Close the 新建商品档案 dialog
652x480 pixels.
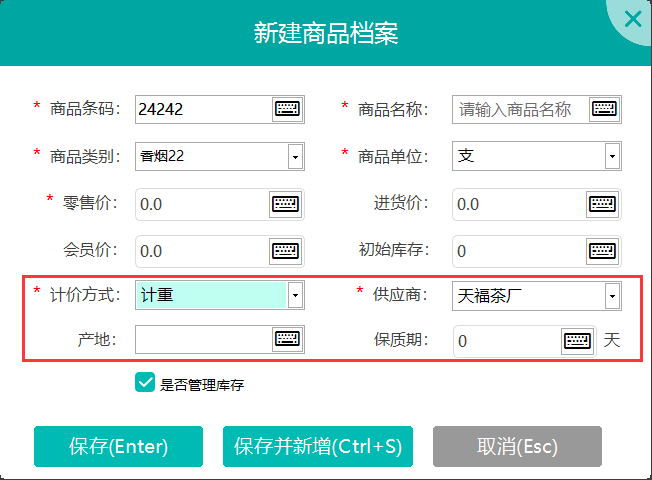pos(632,18)
